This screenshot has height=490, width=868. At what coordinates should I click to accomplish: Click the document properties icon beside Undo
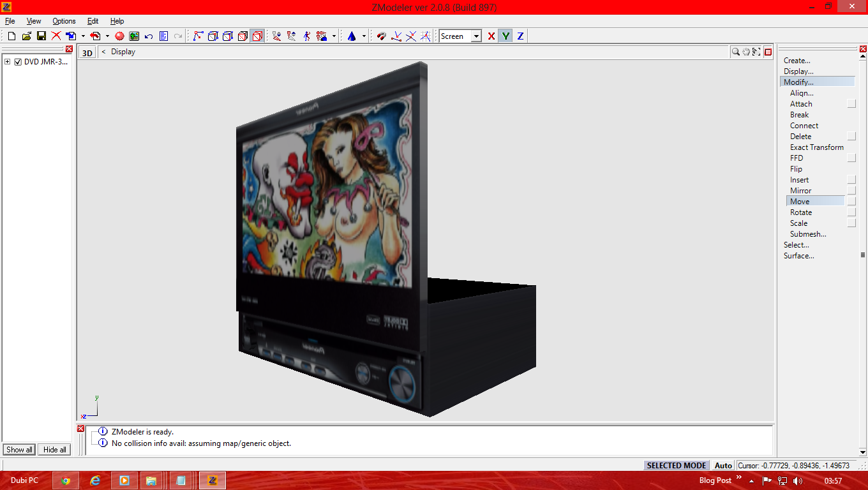164,36
